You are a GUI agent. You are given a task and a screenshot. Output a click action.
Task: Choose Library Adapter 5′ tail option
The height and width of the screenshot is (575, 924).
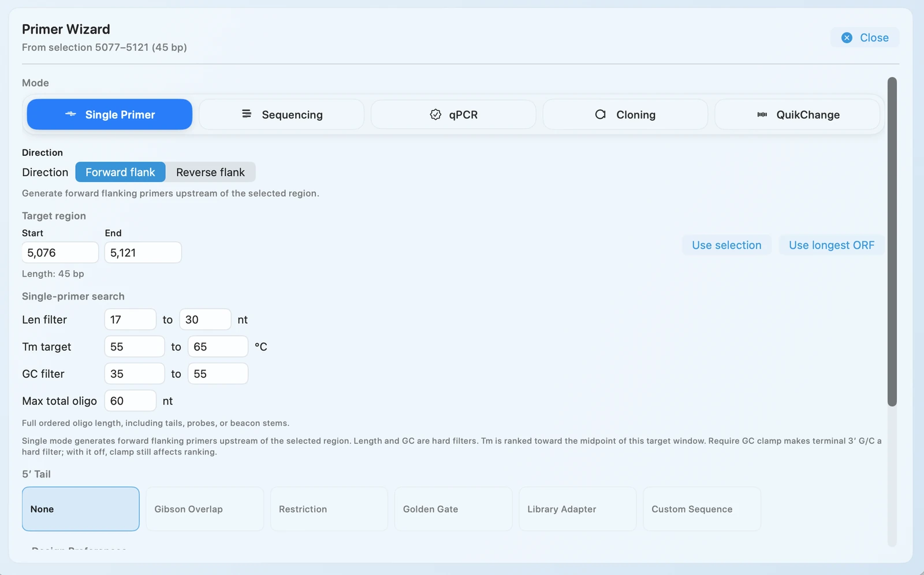point(577,509)
